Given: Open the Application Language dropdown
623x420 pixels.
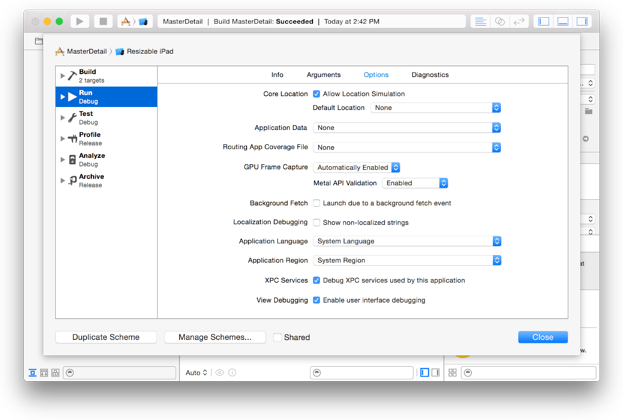Looking at the screenshot, I should (407, 241).
